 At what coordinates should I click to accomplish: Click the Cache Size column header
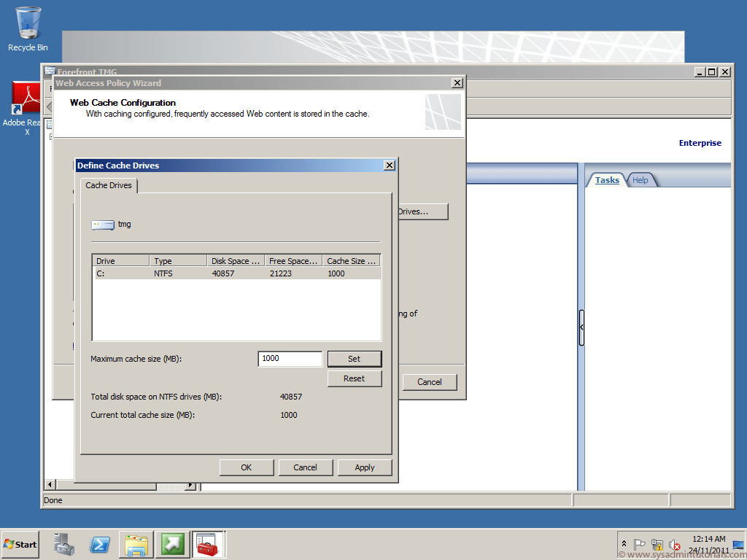tap(352, 261)
